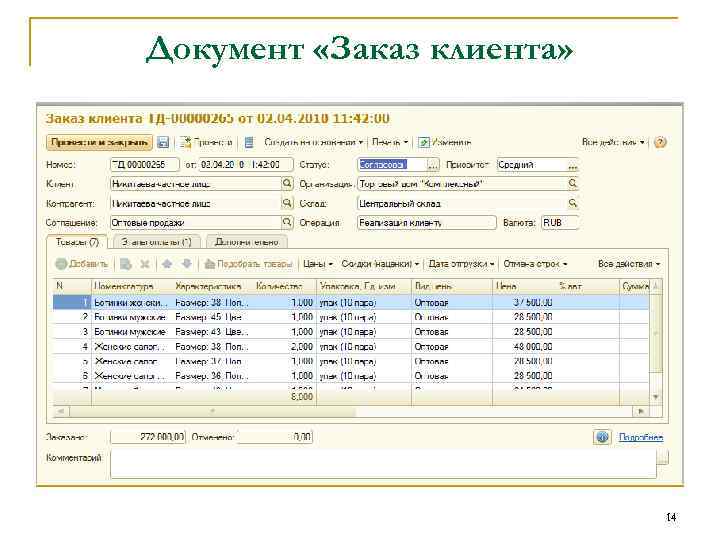The image size is (720, 540).
Task: Click the Соглашение field 'Оптовые продажи'
Action: (196, 222)
